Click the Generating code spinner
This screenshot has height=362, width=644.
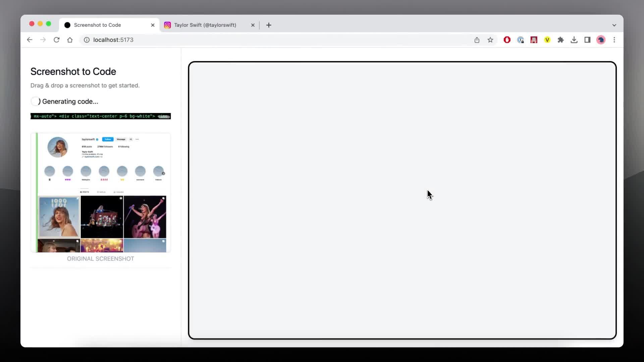coord(36,101)
